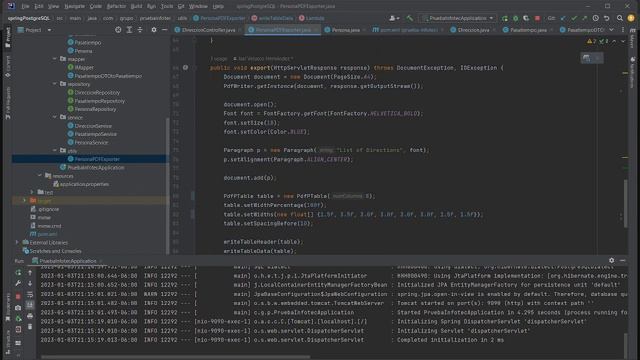Viewport: 640px width, 360px height.
Task: Click Run console horizontal scrollbar
Action: (176, 357)
